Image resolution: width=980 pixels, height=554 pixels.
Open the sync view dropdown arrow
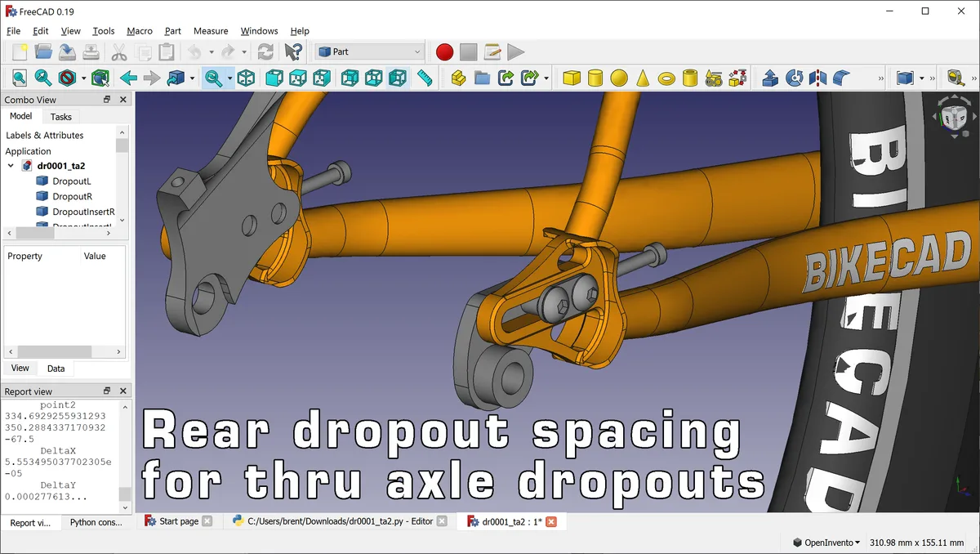click(230, 78)
